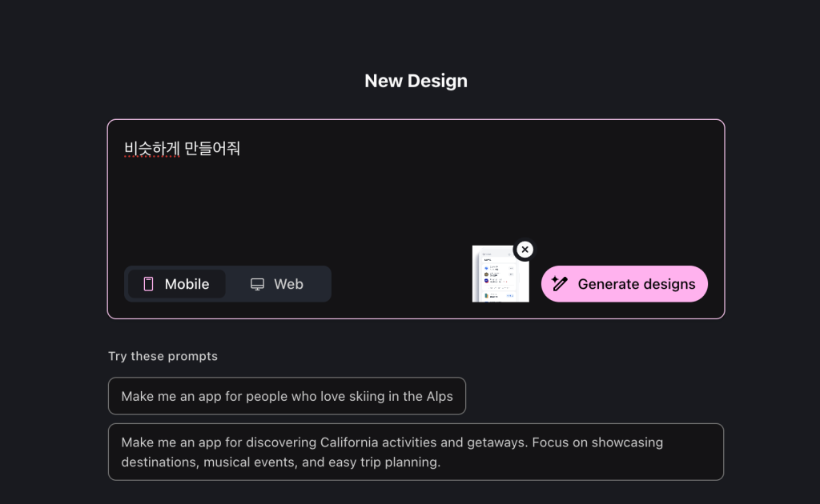
Task: Click the New Design page heading
Action: pos(416,81)
